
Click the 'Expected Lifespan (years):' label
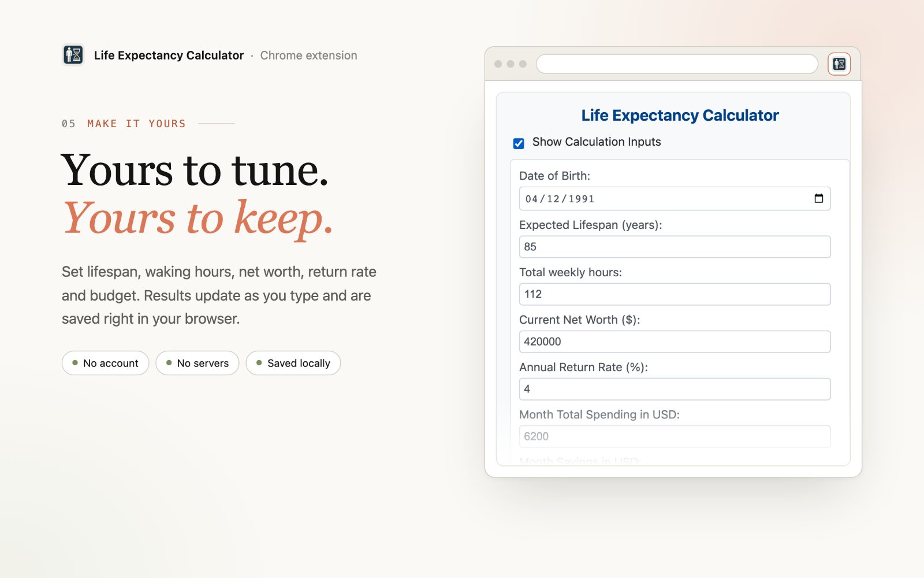pyautogui.click(x=590, y=225)
